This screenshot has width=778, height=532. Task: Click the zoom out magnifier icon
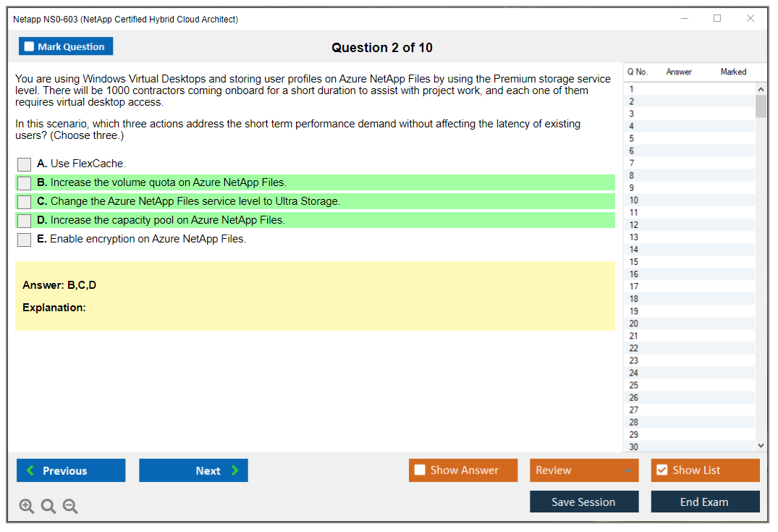(x=70, y=507)
